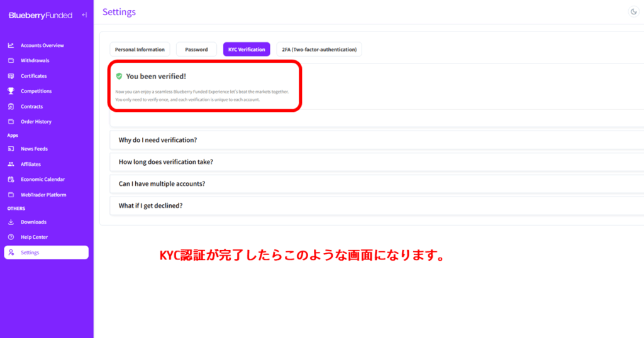Click the Accounts Overview chart icon

pos(11,45)
